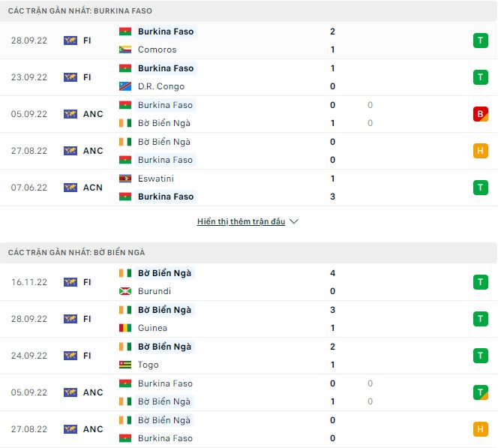Screen dimensions: 504x448
Task: Click the Burundi flag icon
Action: tap(126, 291)
